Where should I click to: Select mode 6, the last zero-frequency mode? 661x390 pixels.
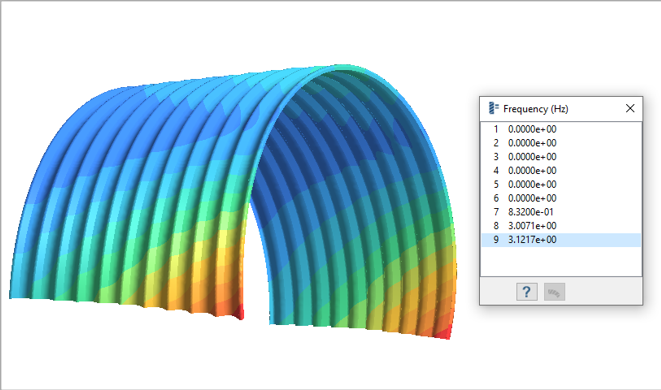click(561, 198)
